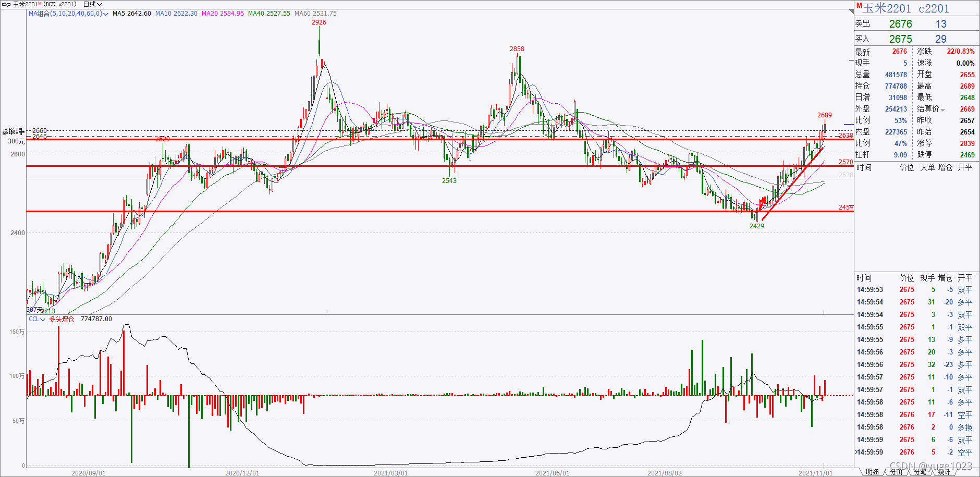This screenshot has height=477, width=980.
Task: Select the red rising trendline near 2429 low
Action: click(792, 184)
